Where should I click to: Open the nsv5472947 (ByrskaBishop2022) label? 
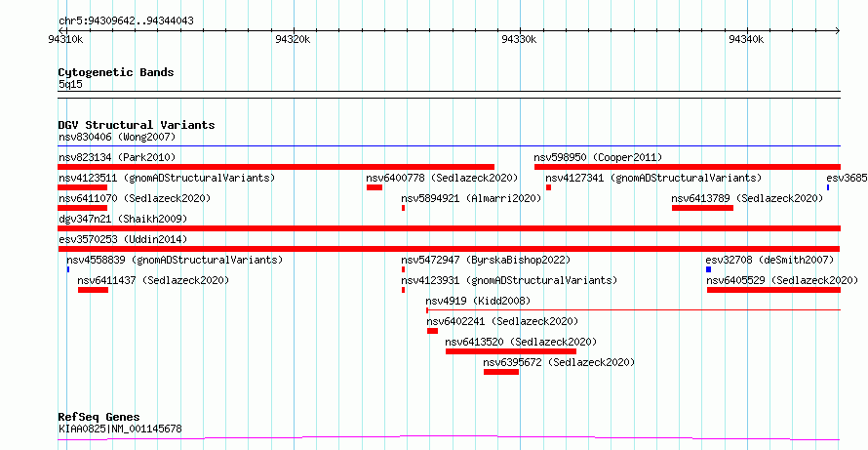point(486,260)
